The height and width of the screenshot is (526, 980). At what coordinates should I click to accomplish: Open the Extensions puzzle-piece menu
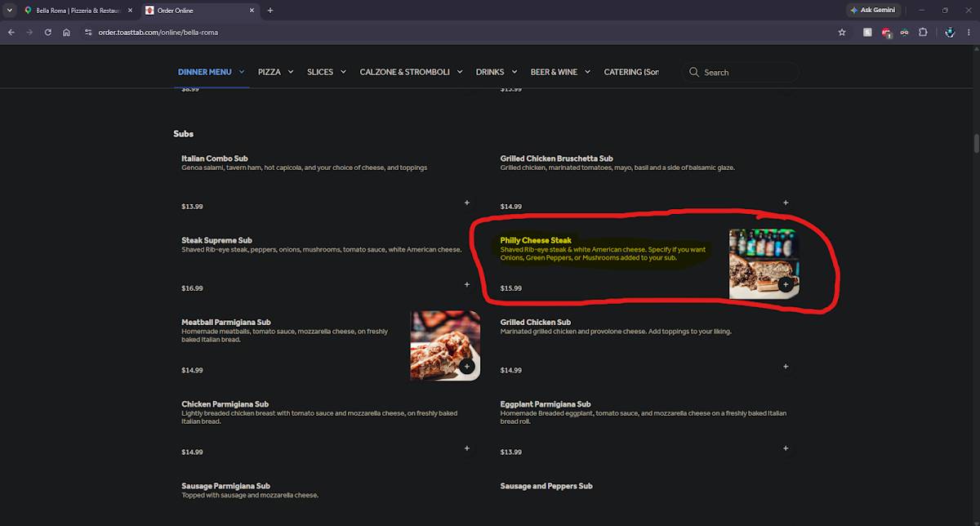923,33
